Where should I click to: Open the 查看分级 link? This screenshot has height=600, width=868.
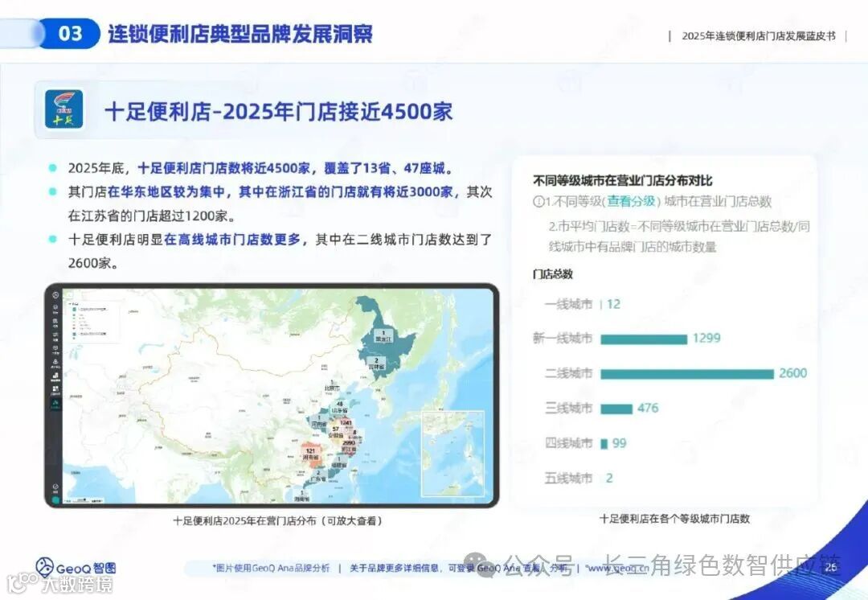tap(631, 201)
